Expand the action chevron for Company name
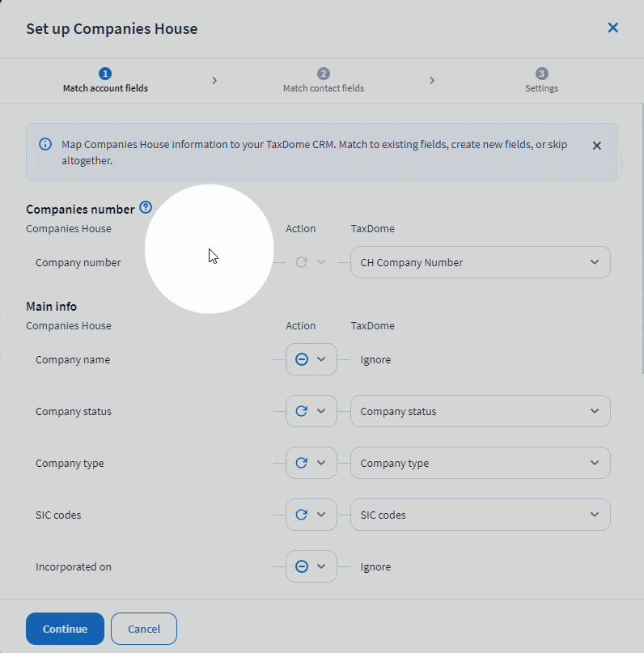The width and height of the screenshot is (644, 653). pos(321,359)
